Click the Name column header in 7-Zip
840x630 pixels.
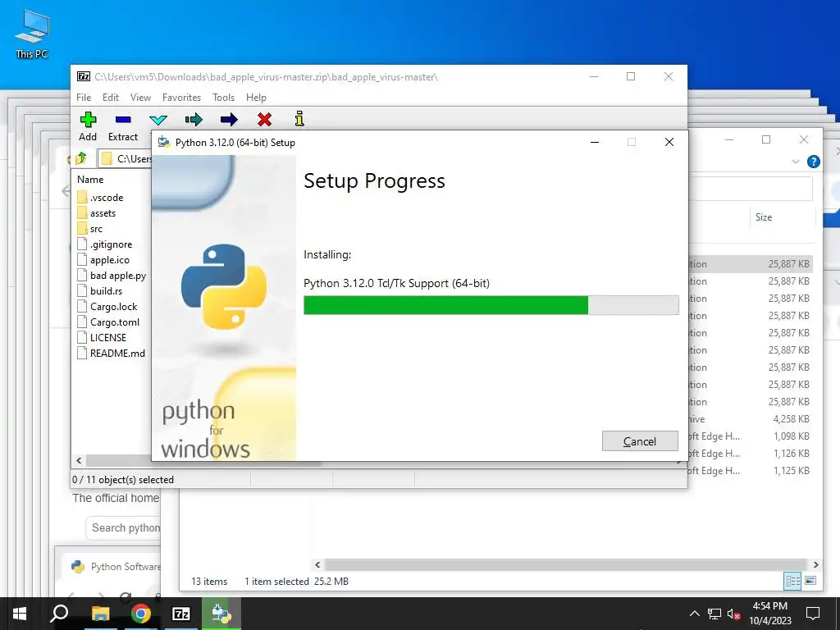[x=90, y=180]
